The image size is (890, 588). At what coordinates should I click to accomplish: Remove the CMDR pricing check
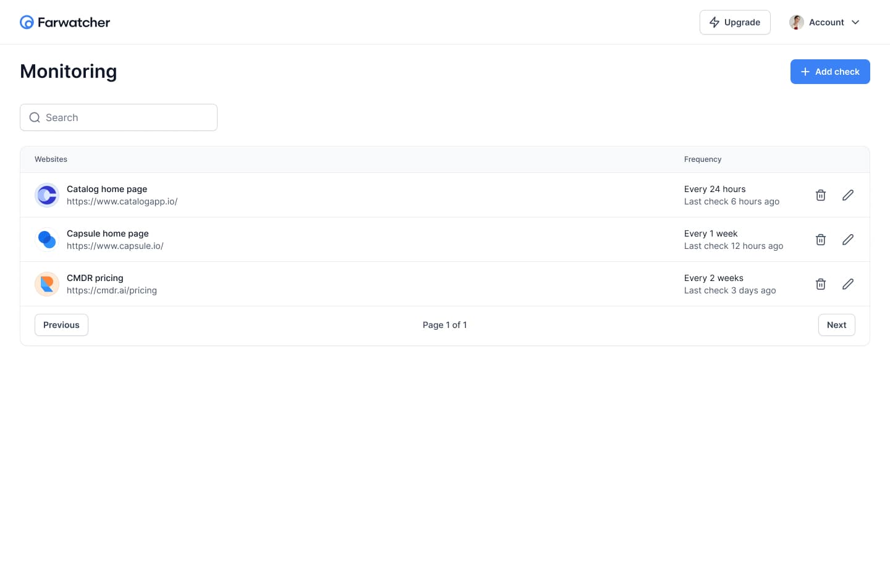[x=821, y=284]
